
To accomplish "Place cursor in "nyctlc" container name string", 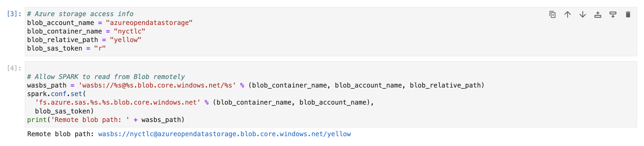I will point(129,31).
